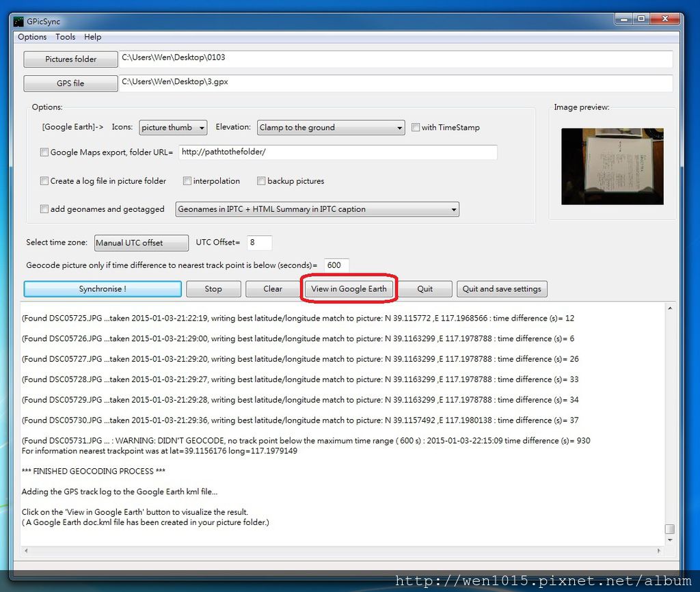Click horizontal scrollbar right arrow in log
This screenshot has height=592, width=700.
[x=659, y=551]
